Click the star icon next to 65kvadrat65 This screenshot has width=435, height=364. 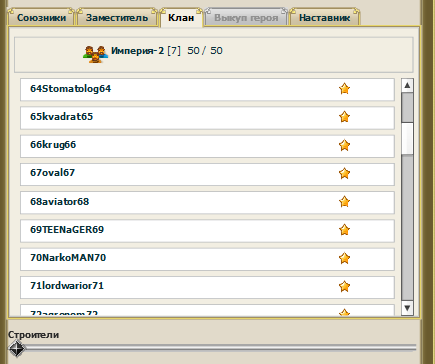tap(344, 117)
